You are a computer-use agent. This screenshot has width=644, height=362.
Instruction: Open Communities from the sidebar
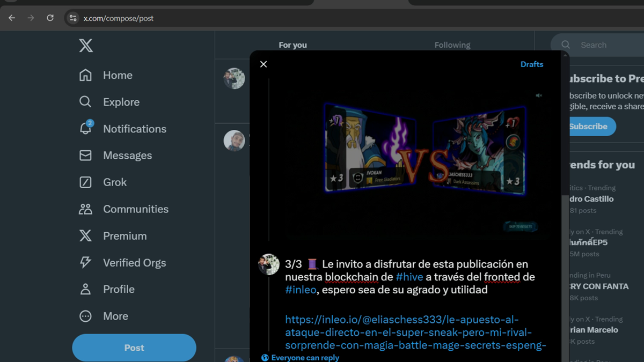click(123, 209)
